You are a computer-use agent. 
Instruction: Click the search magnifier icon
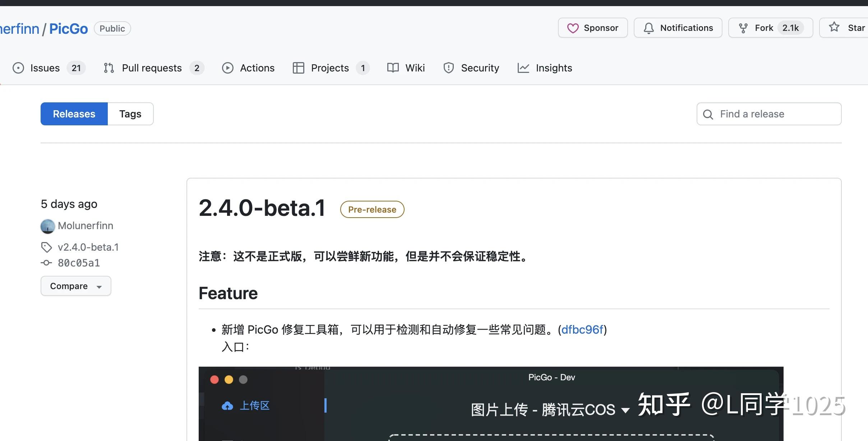(708, 115)
